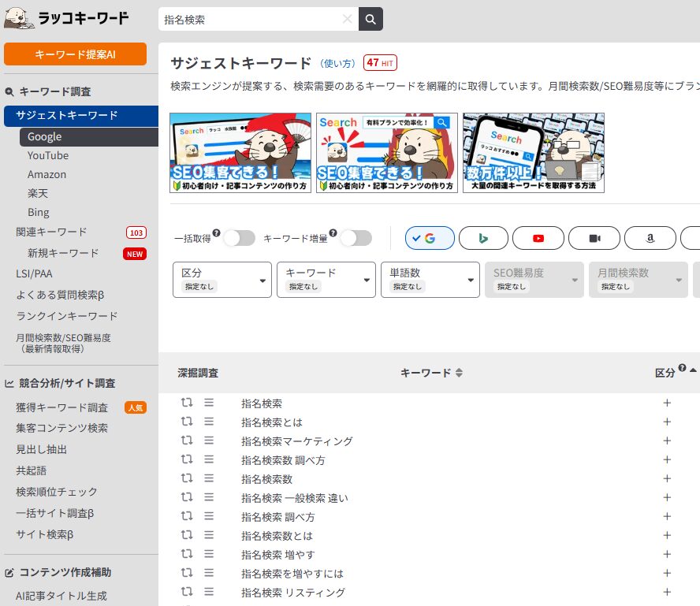Click the plus icon in the 指名検索数 row
This screenshot has width=700, height=606.
[667, 478]
